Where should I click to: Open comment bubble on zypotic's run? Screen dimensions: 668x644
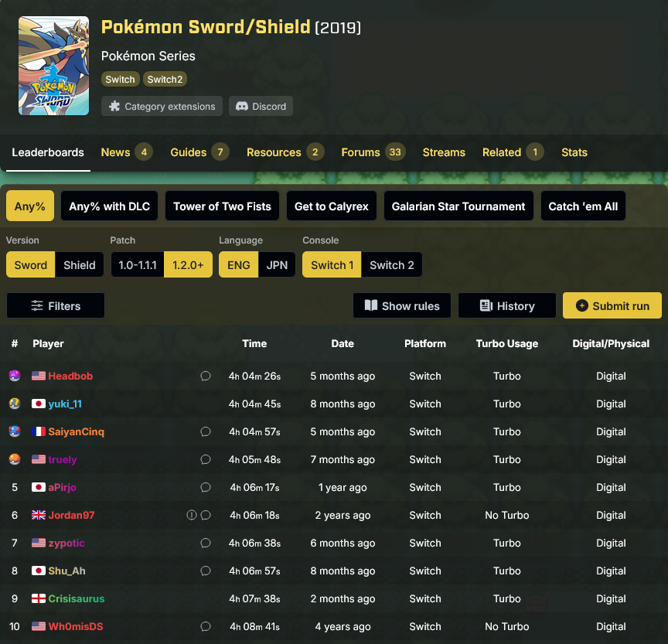click(206, 543)
